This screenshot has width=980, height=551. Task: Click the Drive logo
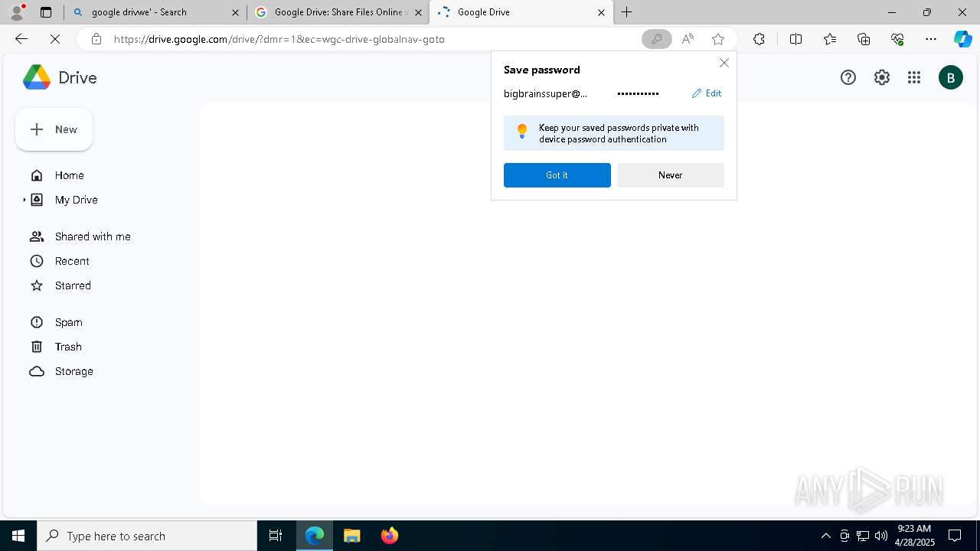60,77
